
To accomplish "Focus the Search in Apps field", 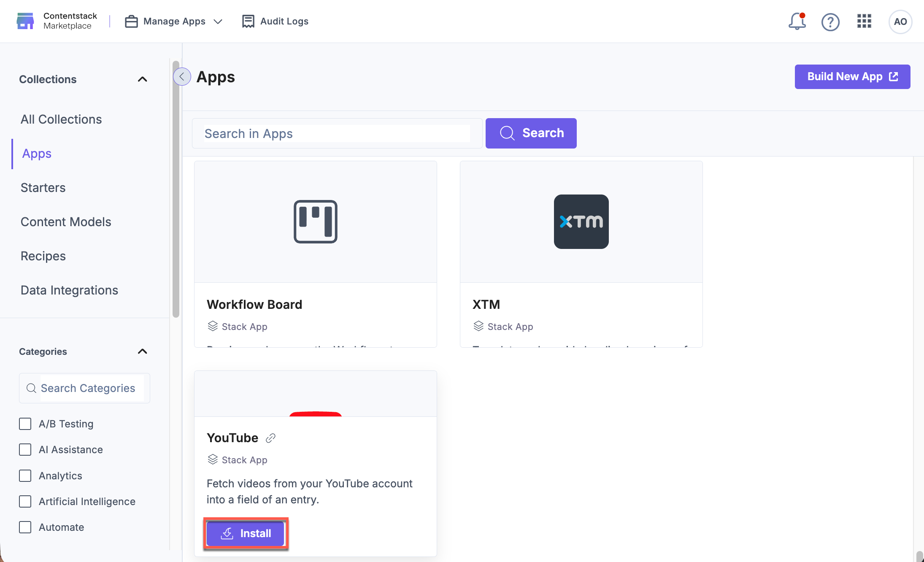I will pyautogui.click(x=337, y=133).
